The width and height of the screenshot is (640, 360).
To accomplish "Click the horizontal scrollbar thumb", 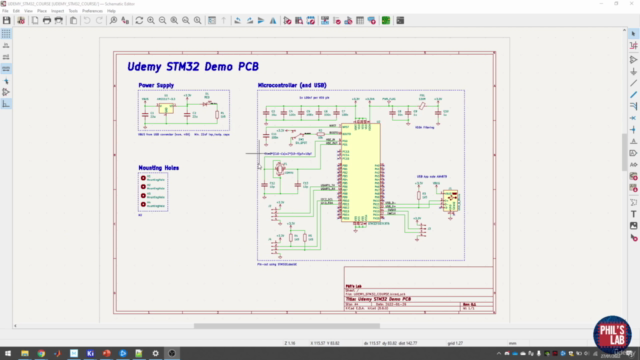I will coord(287,326).
